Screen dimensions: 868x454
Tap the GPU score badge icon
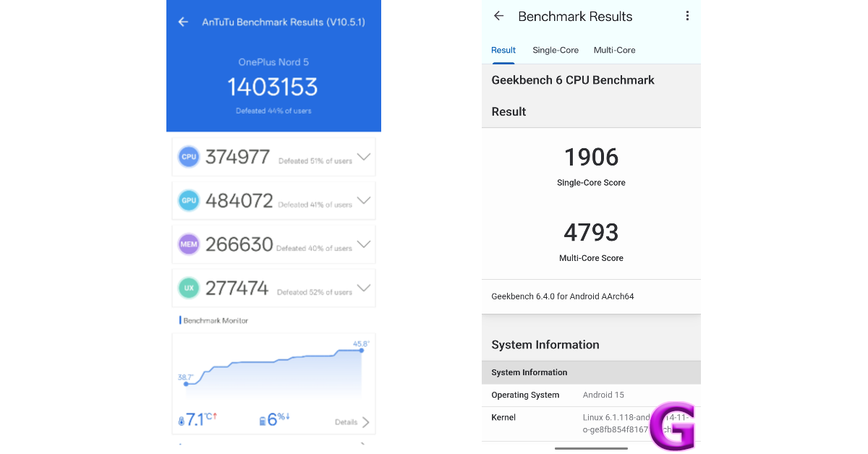click(189, 200)
